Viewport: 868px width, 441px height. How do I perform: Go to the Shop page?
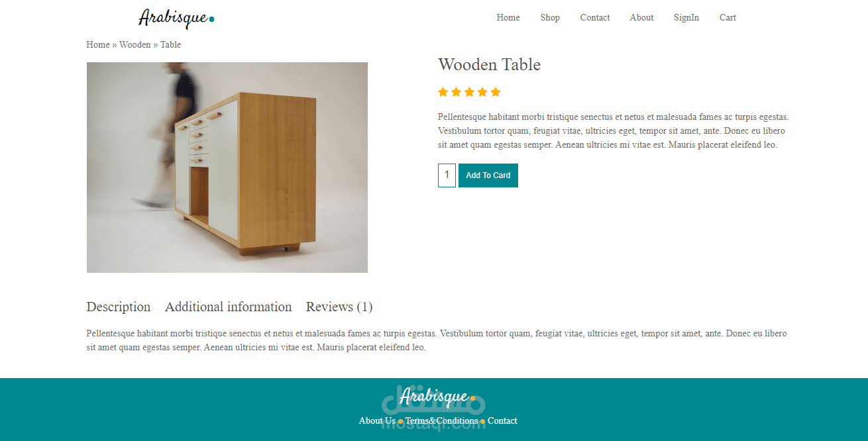(x=550, y=18)
